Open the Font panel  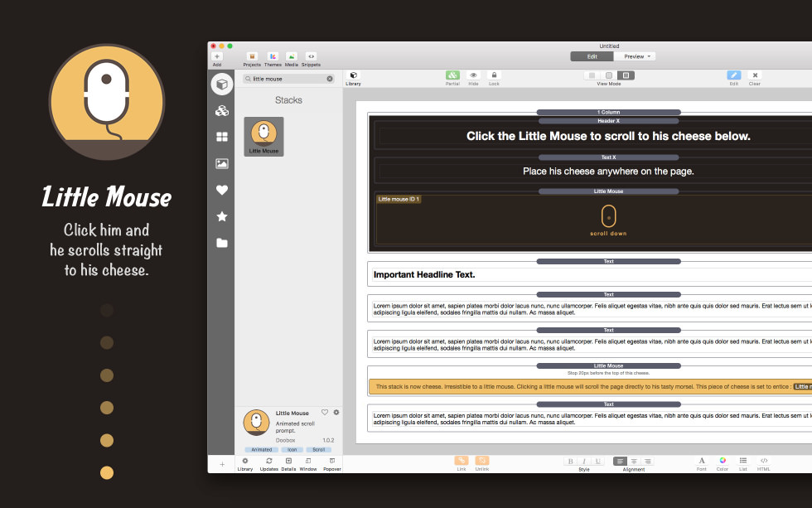point(702,461)
